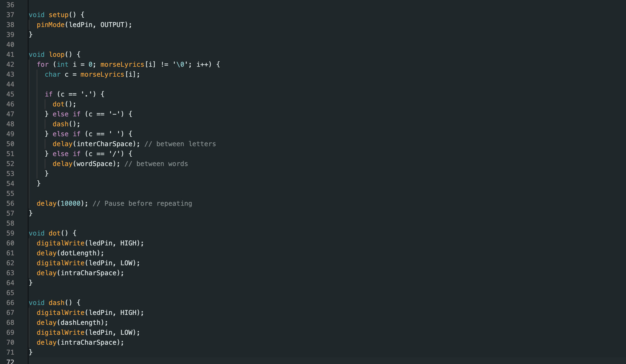
Task: Click the "Pause before repeating" comment
Action: point(142,204)
